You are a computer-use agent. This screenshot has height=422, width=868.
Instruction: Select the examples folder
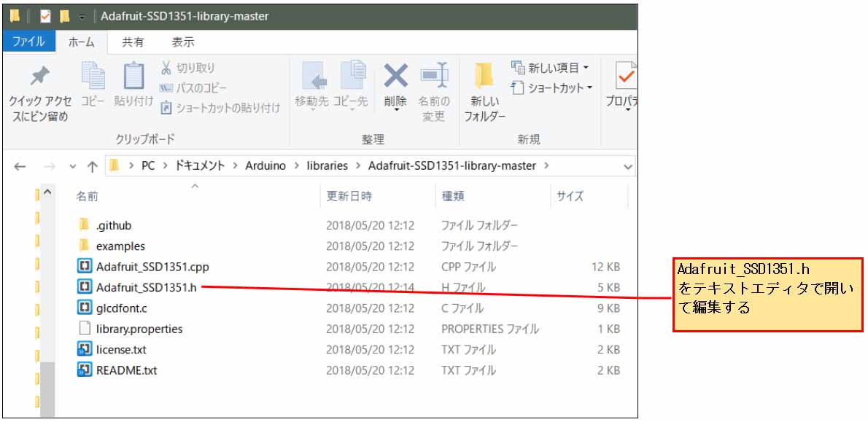pyautogui.click(x=120, y=246)
